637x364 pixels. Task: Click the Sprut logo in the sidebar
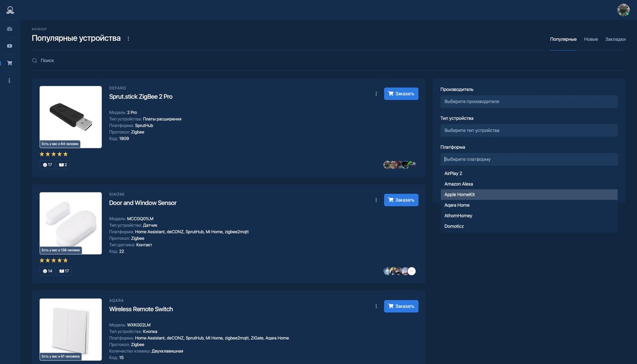[10, 10]
